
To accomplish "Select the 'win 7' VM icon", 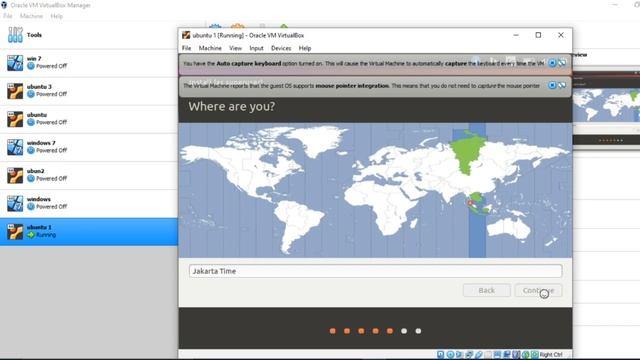I will click(x=15, y=63).
